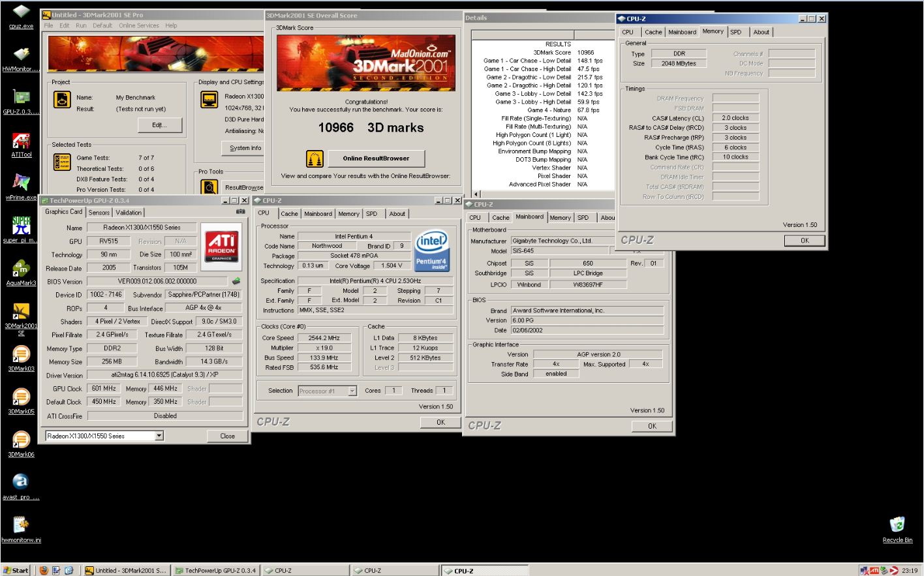This screenshot has height=576, width=924.
Task: Select the hwmonitorw.ini file icon
Action: (x=21, y=530)
